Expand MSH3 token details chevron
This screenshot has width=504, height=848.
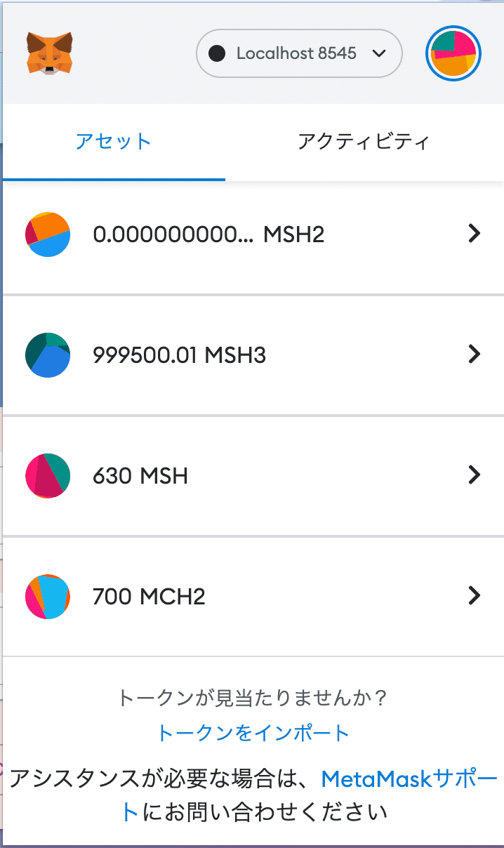475,355
